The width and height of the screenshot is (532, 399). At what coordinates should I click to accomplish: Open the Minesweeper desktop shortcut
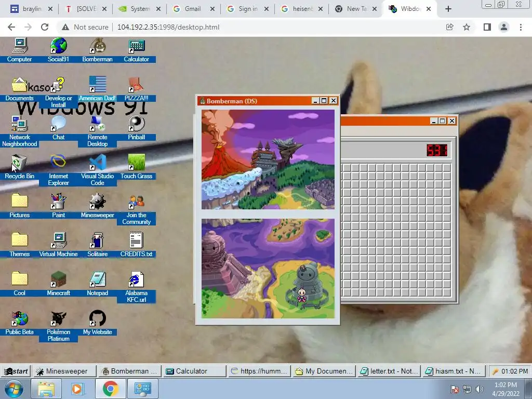tap(97, 206)
